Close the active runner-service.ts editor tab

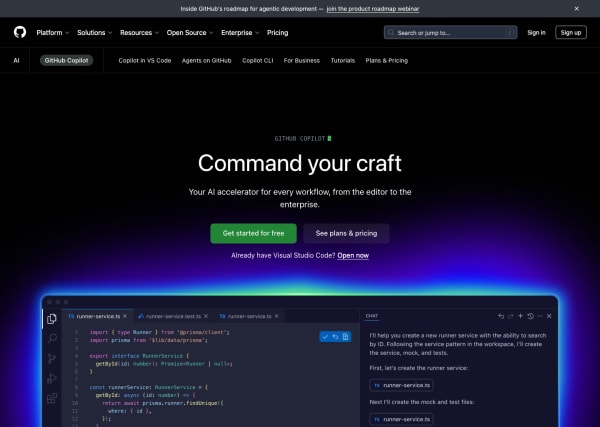(x=125, y=316)
